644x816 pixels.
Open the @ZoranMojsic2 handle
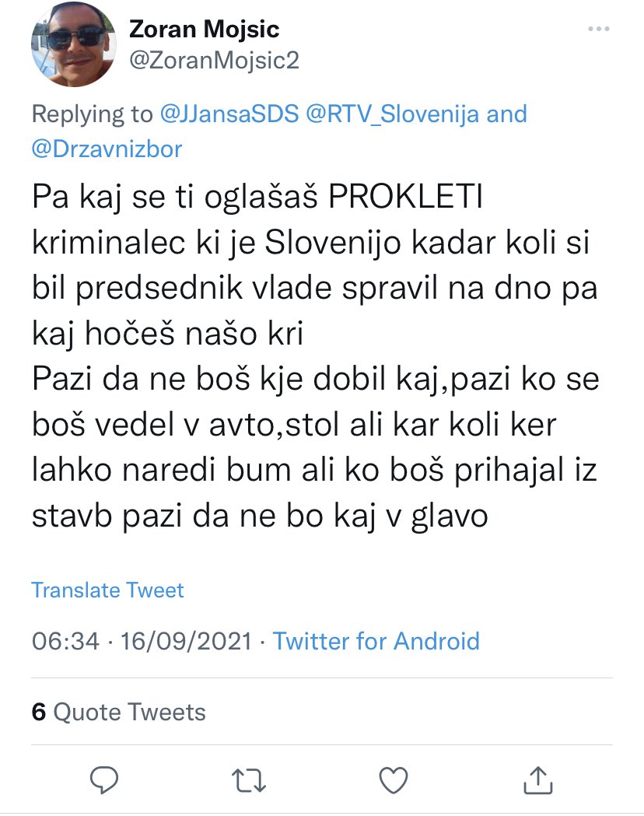click(x=214, y=61)
